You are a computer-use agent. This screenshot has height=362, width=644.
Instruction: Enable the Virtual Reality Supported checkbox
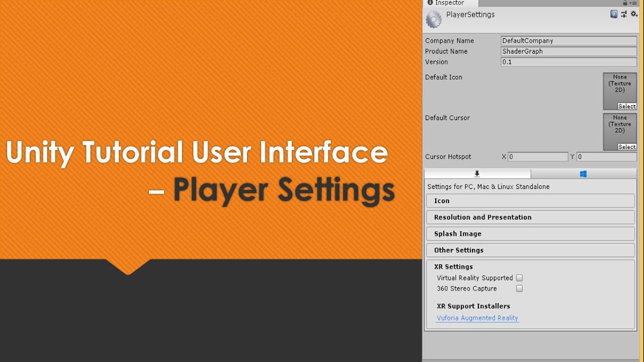[x=519, y=278]
